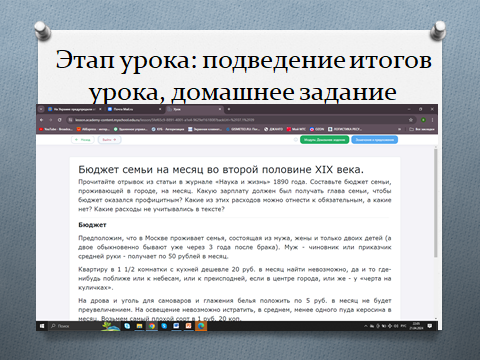This screenshot has height=360, width=480.
Task: Expand the tab search dropdown in Chrome
Action: click(41, 109)
